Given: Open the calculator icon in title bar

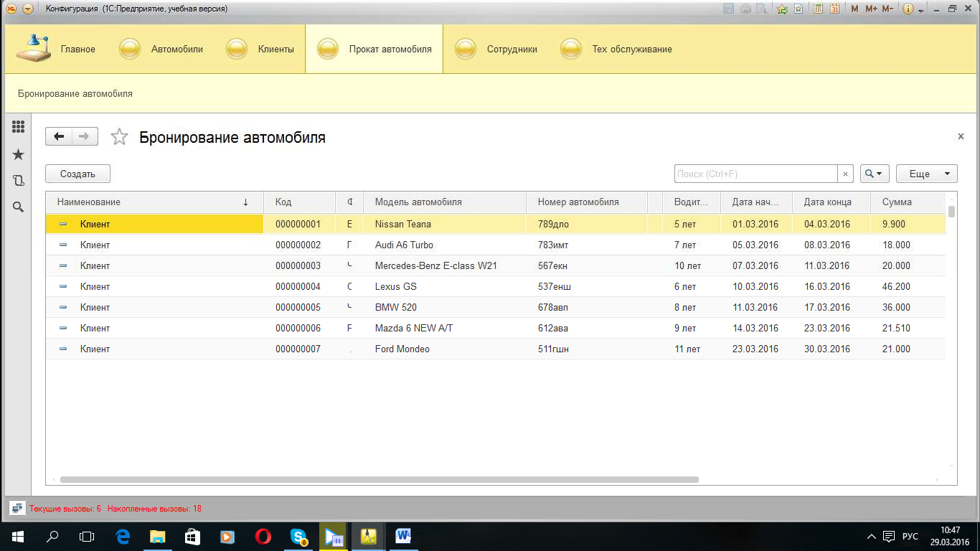Looking at the screenshot, I should tap(818, 9).
